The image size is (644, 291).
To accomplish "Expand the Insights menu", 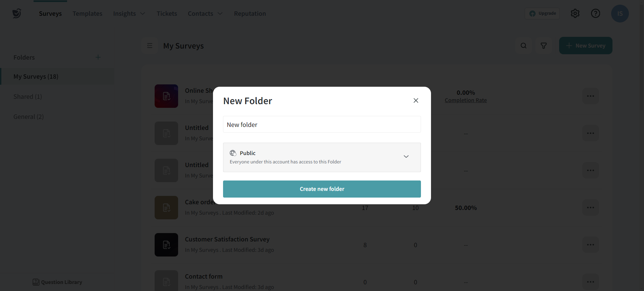I will tap(129, 14).
